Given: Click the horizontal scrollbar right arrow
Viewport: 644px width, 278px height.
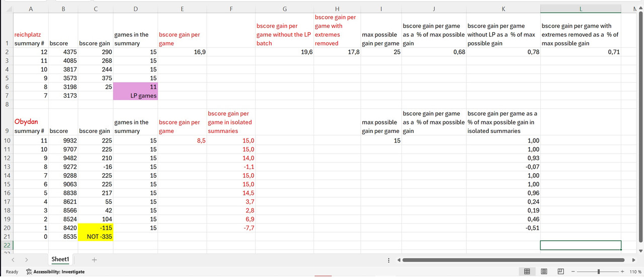Looking at the screenshot, I should click(633, 260).
